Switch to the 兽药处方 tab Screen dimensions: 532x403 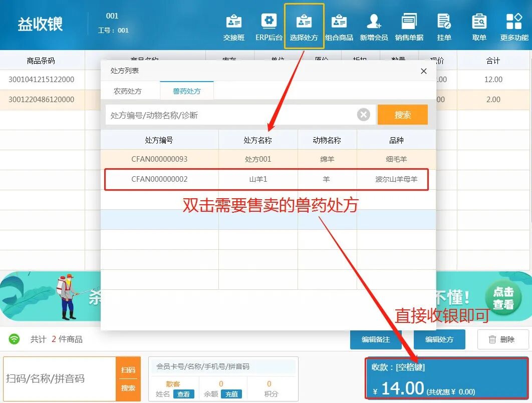click(x=186, y=91)
